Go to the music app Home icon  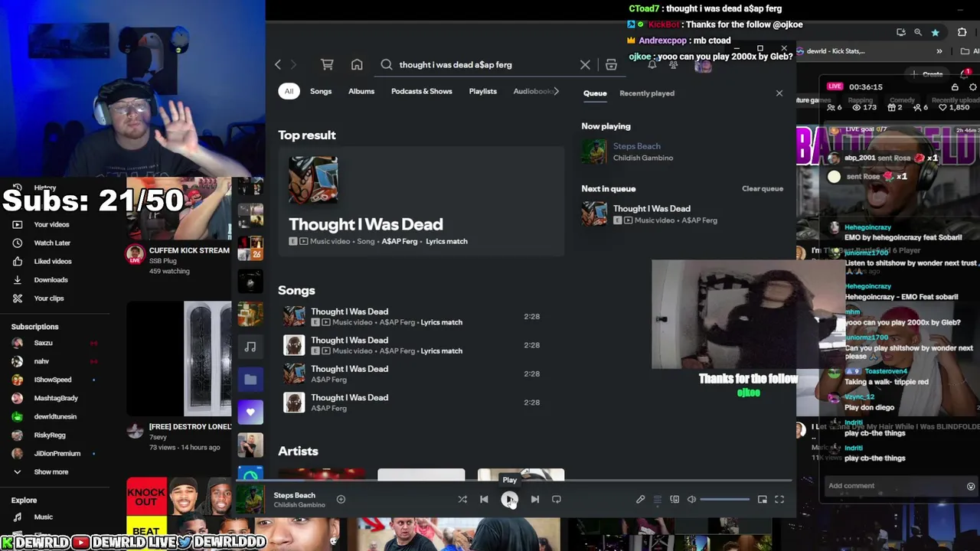tap(357, 65)
